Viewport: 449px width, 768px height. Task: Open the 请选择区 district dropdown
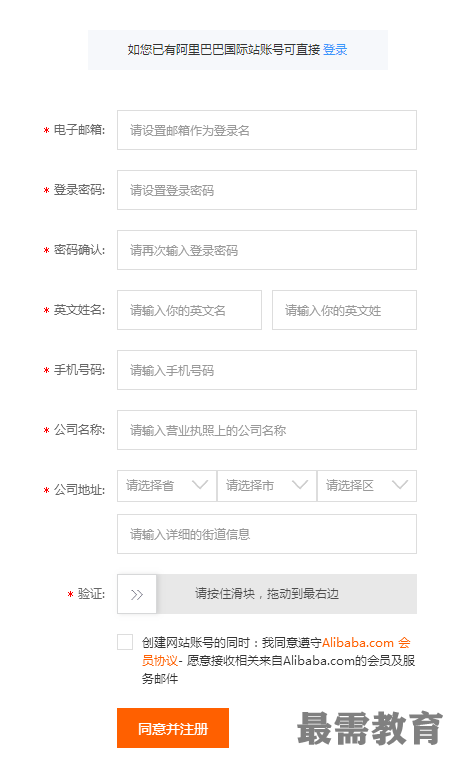coord(367,486)
